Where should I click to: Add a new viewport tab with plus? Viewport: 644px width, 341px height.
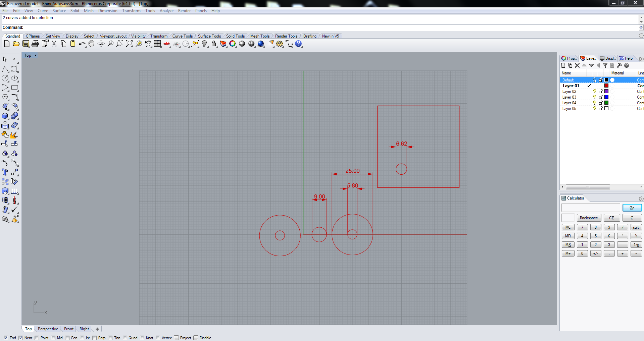pos(97,329)
